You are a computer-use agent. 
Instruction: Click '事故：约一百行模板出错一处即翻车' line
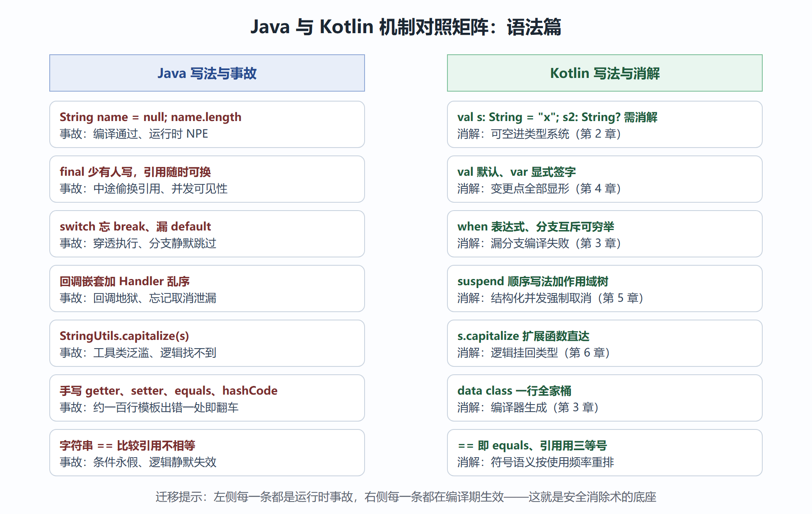coord(149,407)
